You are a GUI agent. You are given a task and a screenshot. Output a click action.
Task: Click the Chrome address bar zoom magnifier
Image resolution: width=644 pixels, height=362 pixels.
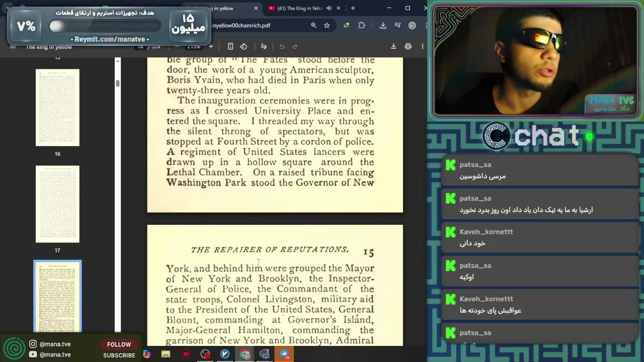(313, 25)
